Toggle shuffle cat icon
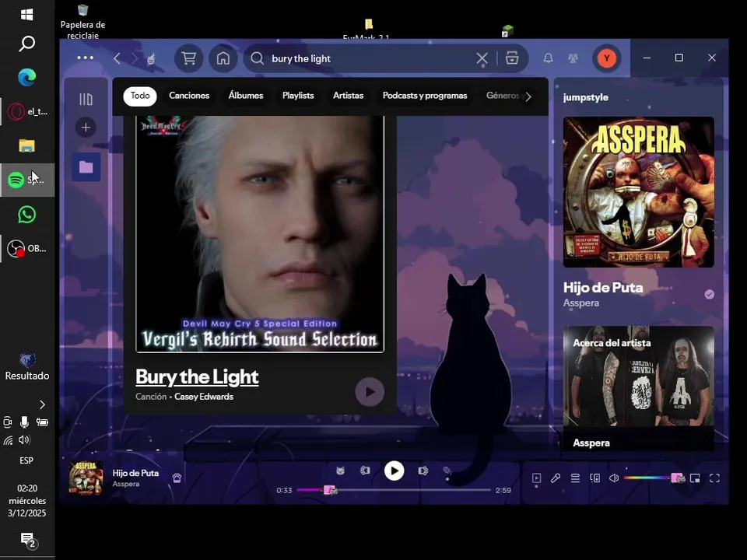The height and width of the screenshot is (560, 747). coord(340,471)
